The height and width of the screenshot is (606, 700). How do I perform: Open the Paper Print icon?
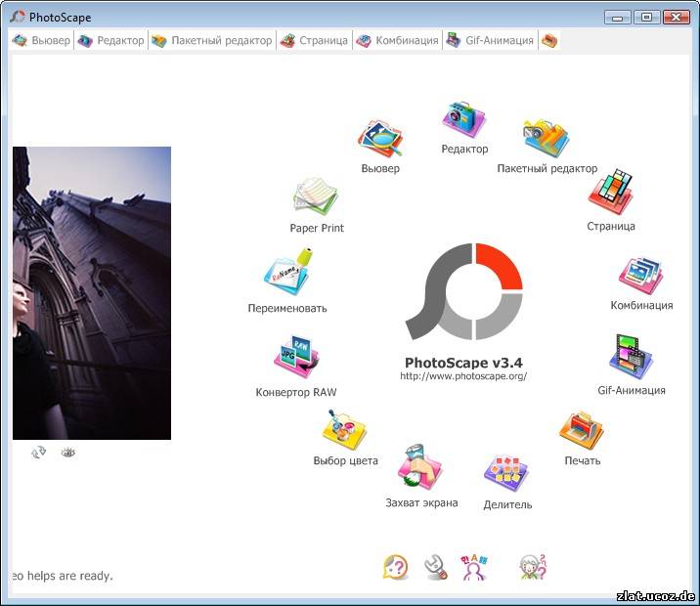click(316, 196)
